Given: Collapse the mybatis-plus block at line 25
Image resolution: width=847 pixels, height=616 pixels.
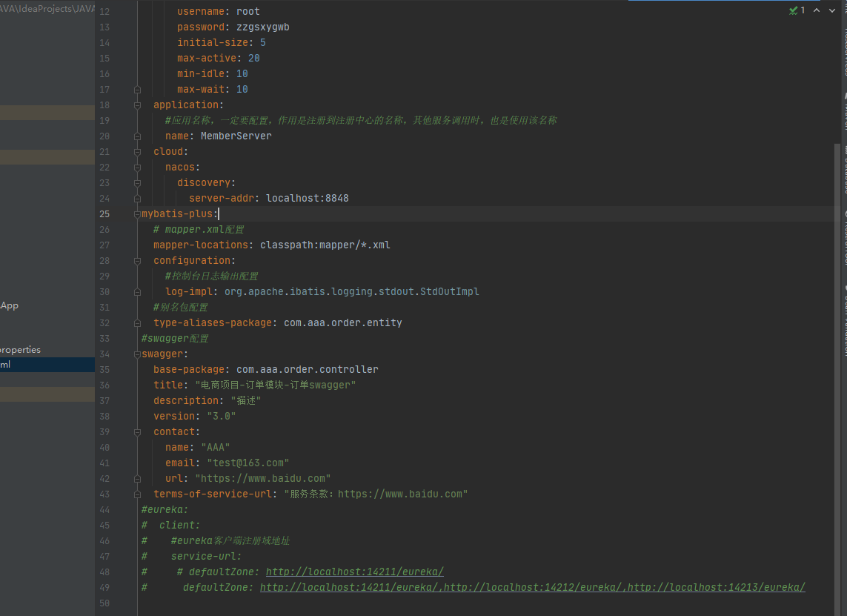Looking at the screenshot, I should [x=137, y=214].
